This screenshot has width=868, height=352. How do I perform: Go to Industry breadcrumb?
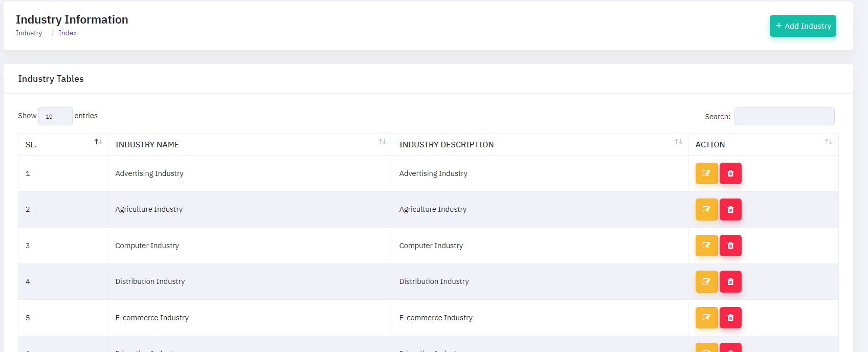(x=29, y=33)
